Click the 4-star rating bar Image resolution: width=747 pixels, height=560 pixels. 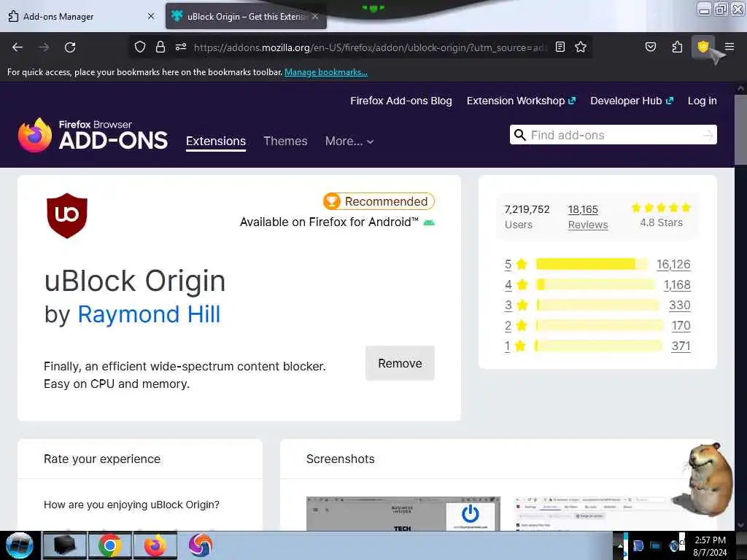coord(595,284)
